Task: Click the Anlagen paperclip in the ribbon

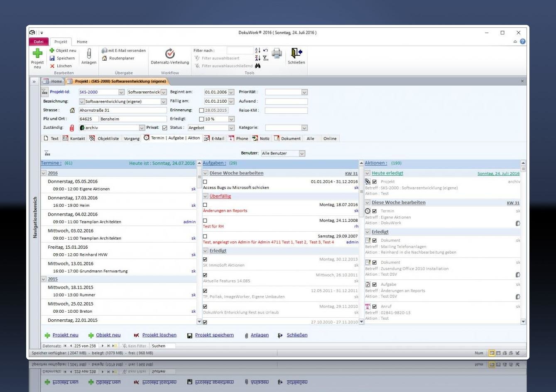Action: point(88,54)
